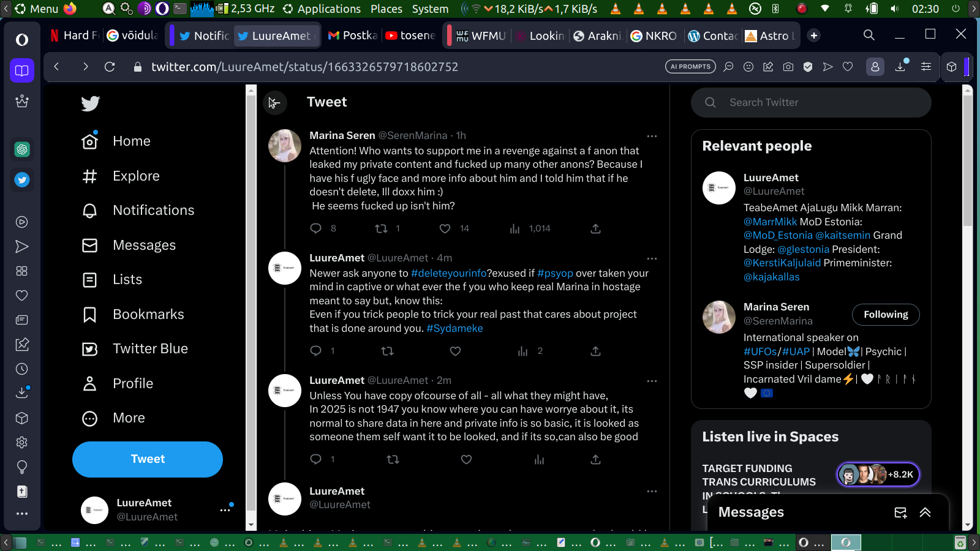Compose new message in Messages drawer
This screenshot has height=551, width=980.
tap(900, 512)
